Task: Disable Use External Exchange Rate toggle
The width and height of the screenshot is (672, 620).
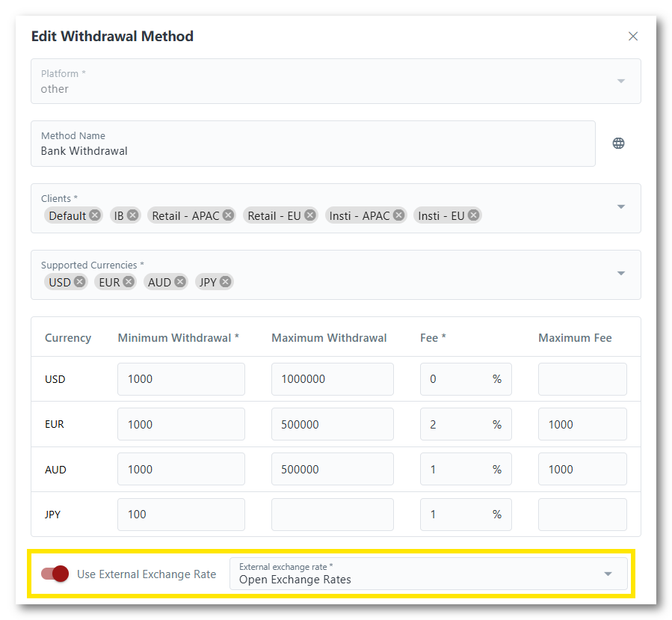Action: pyautogui.click(x=55, y=574)
